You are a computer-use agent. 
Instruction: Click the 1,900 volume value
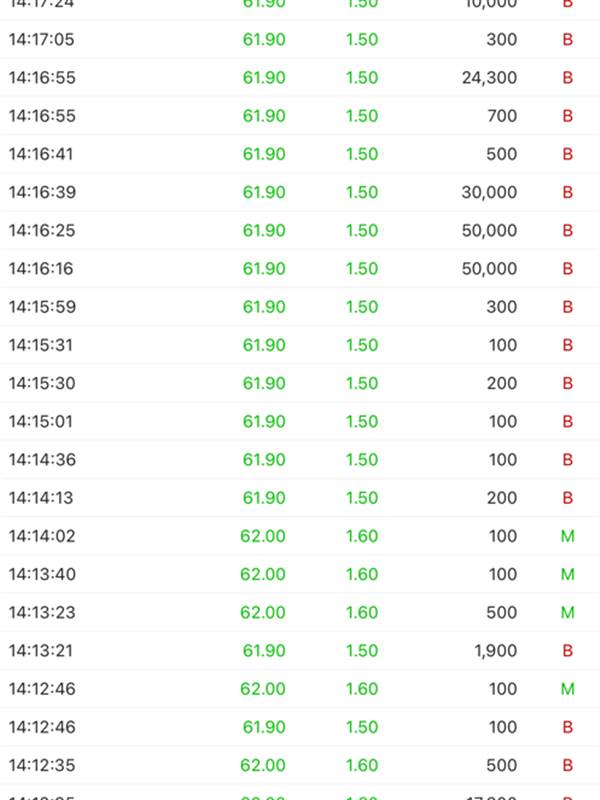point(495,651)
